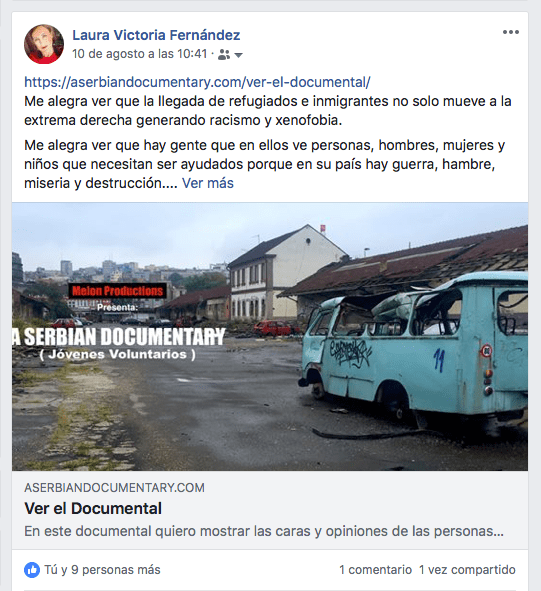
Task: Expand the post text with Ver más
Action: pyautogui.click(x=208, y=183)
